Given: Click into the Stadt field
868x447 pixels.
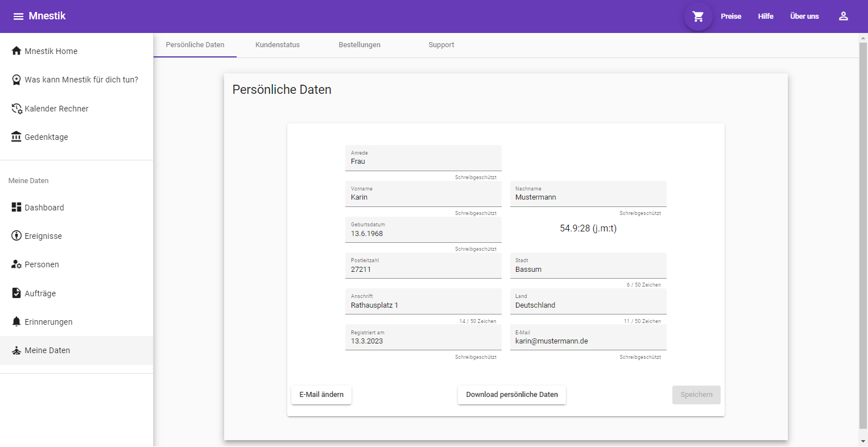Looking at the screenshot, I should (x=588, y=269).
